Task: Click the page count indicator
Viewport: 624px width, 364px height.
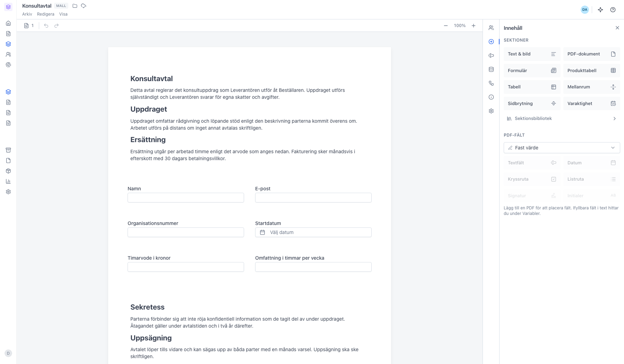Action: (x=29, y=26)
